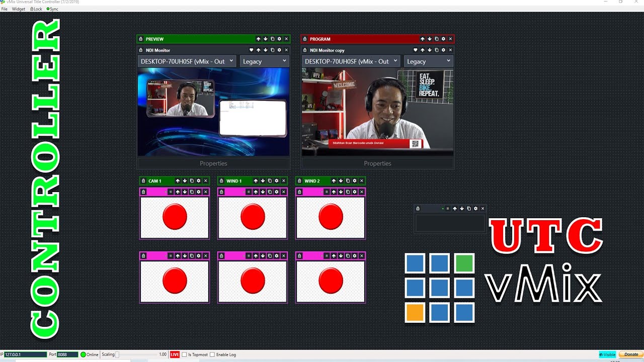
Task: Open Properties under the NDI Monitor copy preview
Action: click(377, 163)
